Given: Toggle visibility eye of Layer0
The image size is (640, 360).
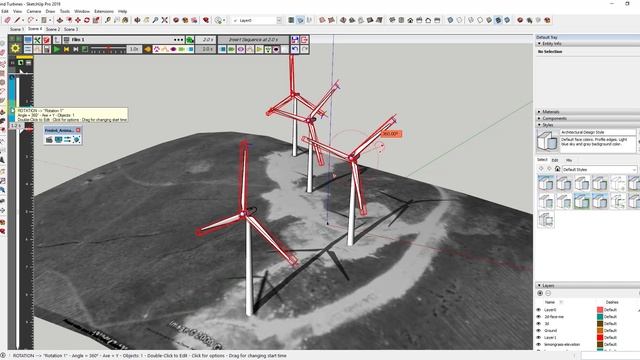Looking at the screenshot, I should tap(539, 310).
